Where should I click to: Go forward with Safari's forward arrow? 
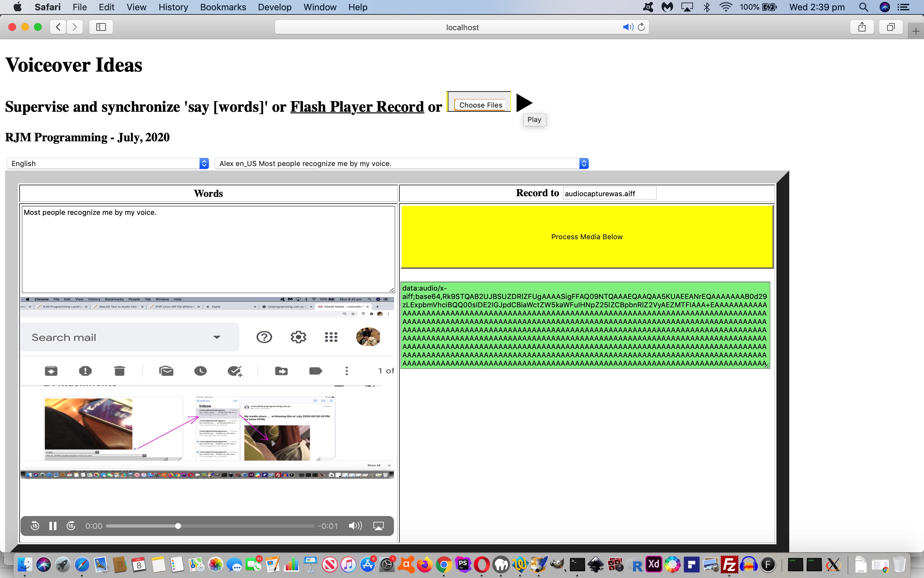pyautogui.click(x=75, y=27)
